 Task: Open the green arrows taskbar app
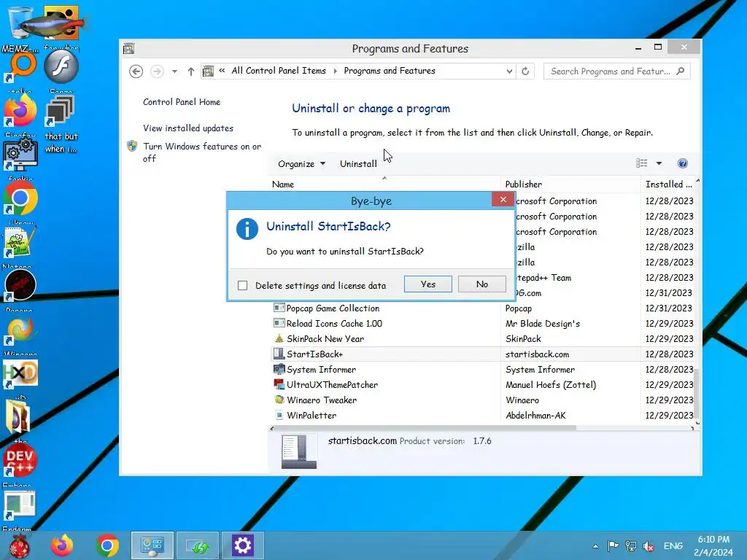coord(198,545)
